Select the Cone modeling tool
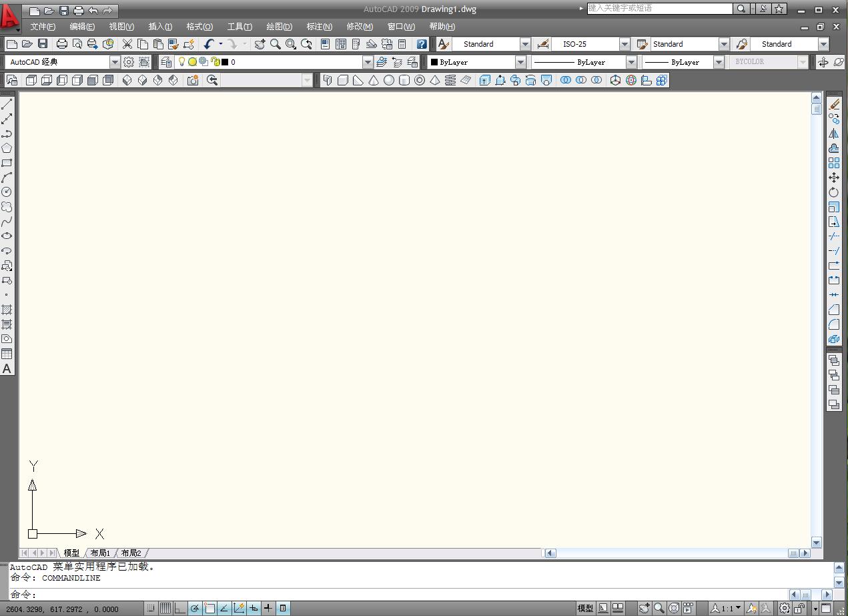The image size is (848, 616). coord(374,80)
